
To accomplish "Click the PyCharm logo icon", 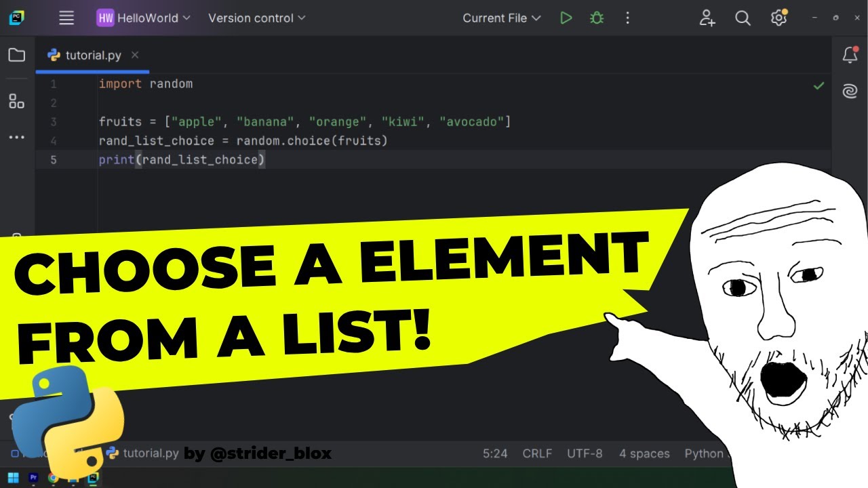I will 17,18.
